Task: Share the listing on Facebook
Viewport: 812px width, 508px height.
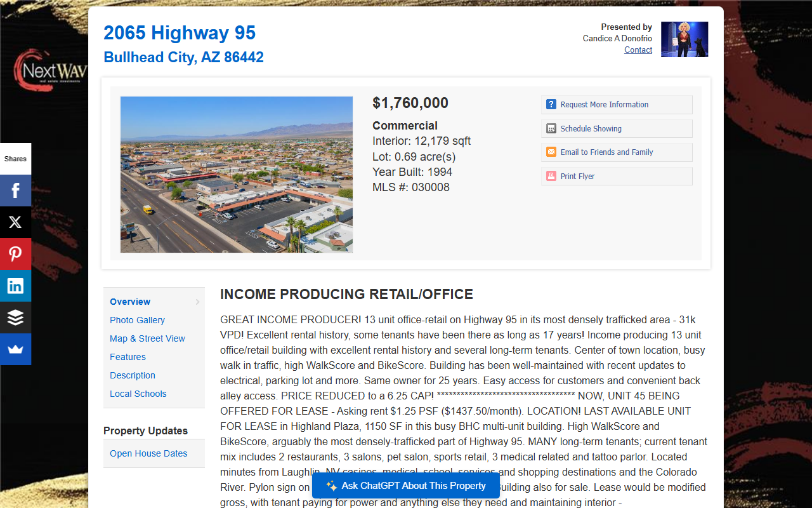Action: (x=15, y=190)
